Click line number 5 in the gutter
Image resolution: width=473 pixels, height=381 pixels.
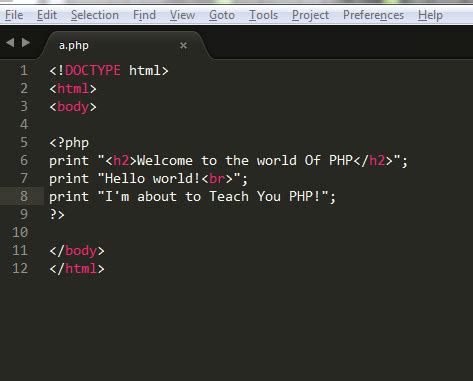[x=24, y=142]
